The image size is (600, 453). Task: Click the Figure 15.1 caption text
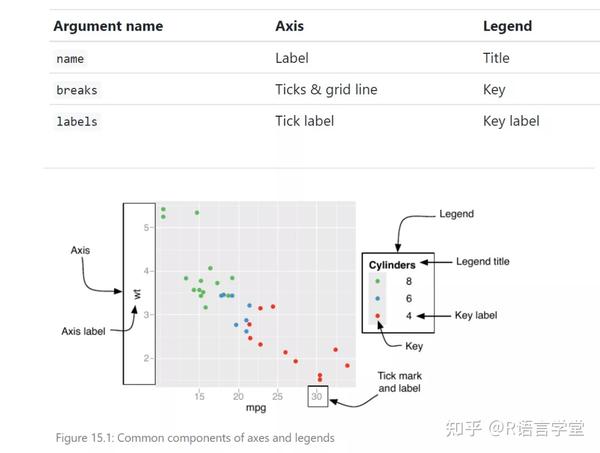click(x=195, y=438)
